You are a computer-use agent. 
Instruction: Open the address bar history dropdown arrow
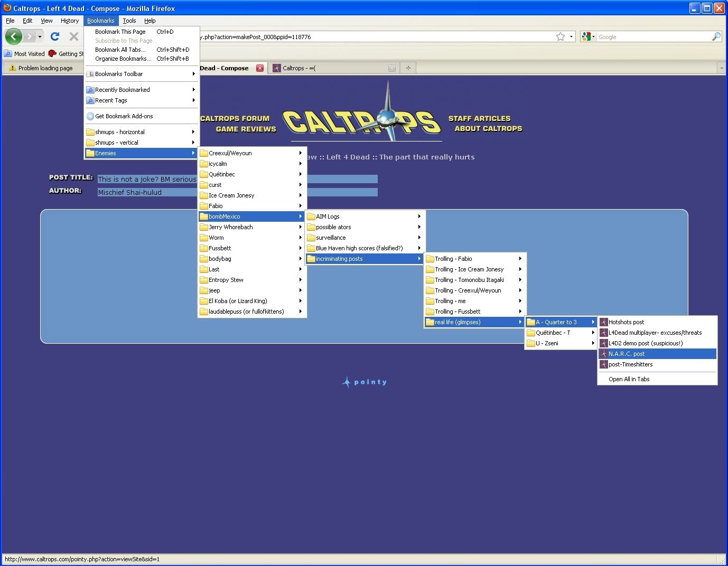(571, 37)
